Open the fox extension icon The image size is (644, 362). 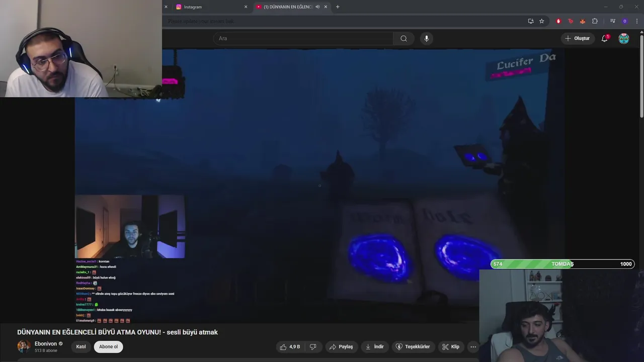pyautogui.click(x=583, y=21)
